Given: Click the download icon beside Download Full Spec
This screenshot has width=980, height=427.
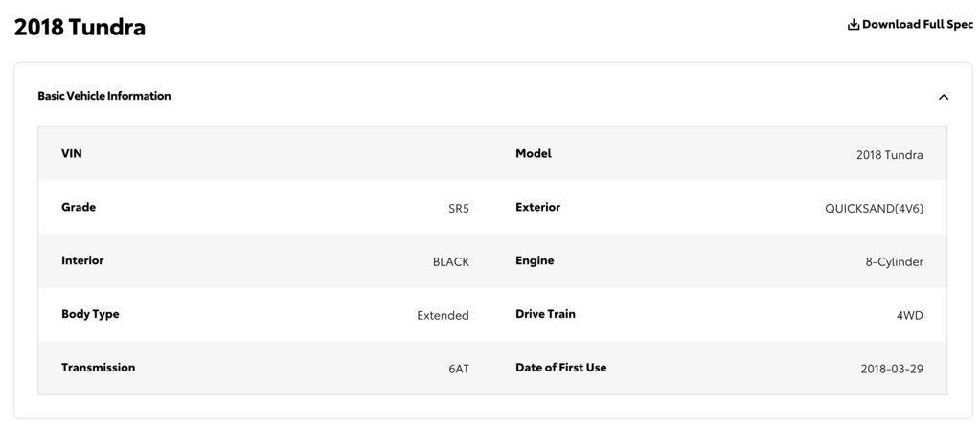Looking at the screenshot, I should coord(854,25).
